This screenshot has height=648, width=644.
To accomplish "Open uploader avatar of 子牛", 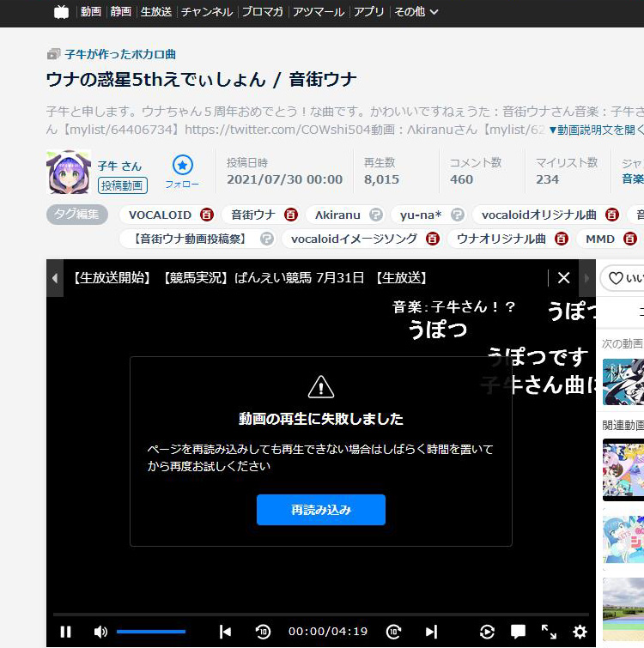I will tap(69, 173).
